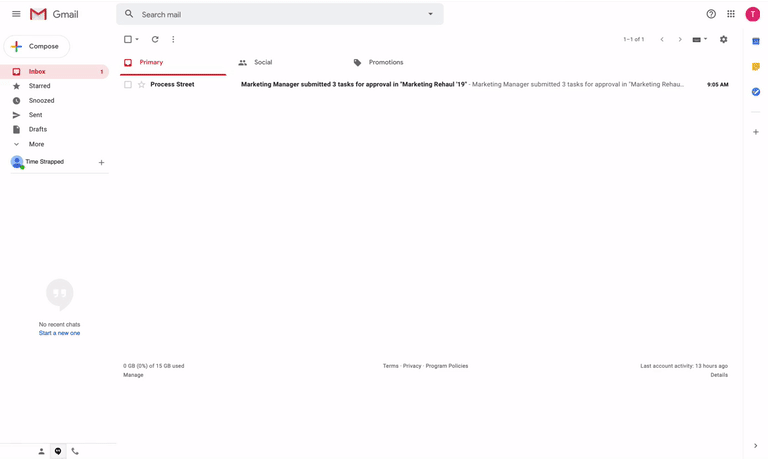This screenshot has width=768, height=459.
Task: Open the Terms link
Action: tap(390, 366)
